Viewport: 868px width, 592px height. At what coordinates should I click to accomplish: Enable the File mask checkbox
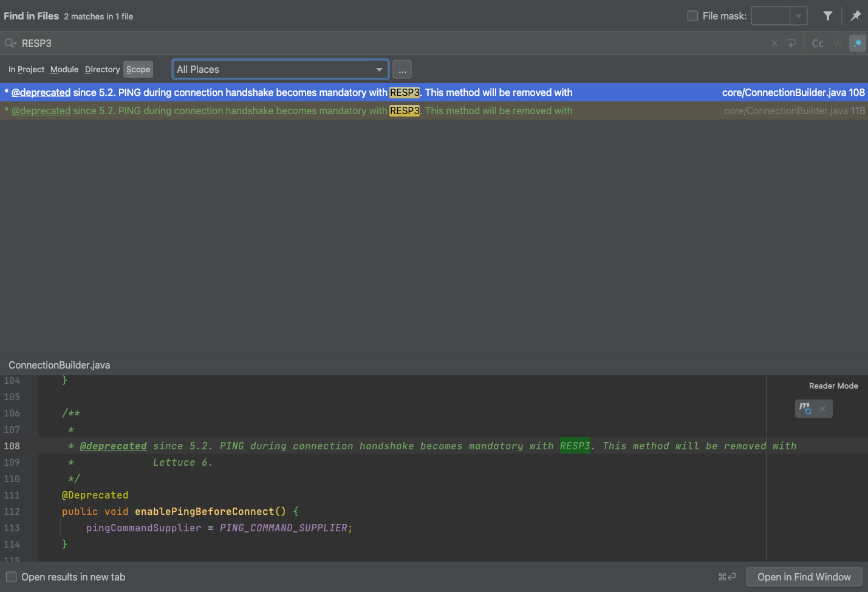pyautogui.click(x=692, y=16)
